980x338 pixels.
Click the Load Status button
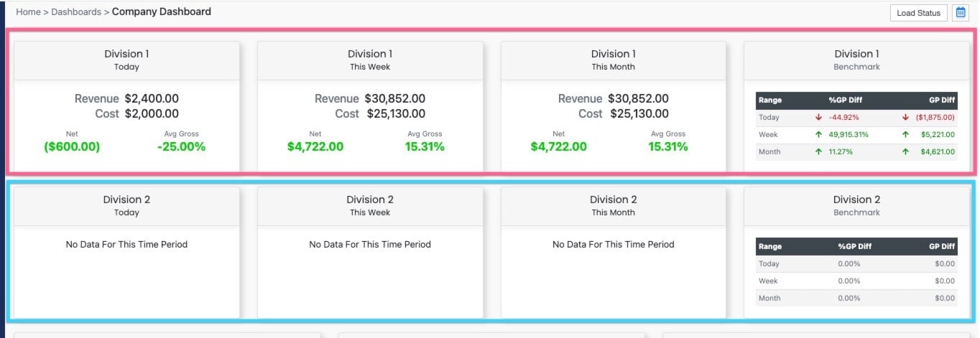(918, 13)
